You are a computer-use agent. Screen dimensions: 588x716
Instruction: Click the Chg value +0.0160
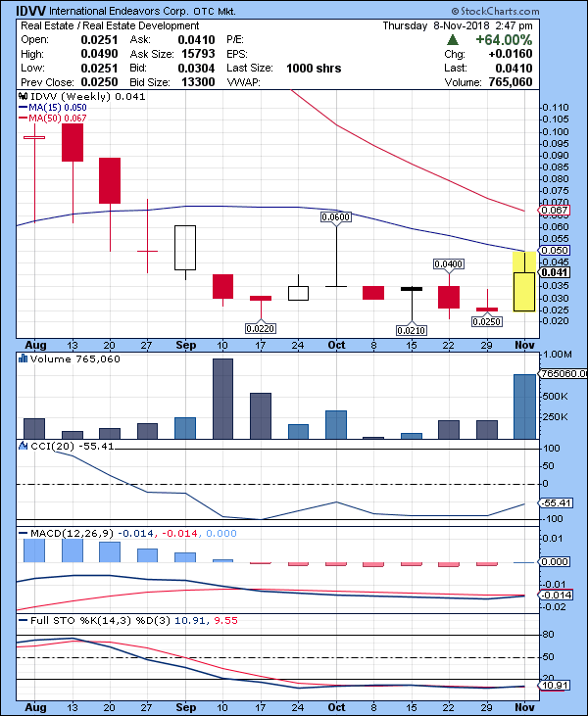511,54
